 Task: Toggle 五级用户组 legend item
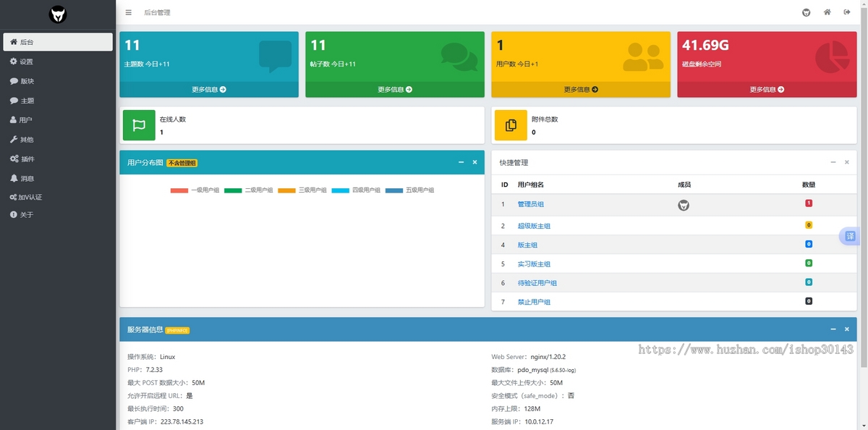point(409,190)
